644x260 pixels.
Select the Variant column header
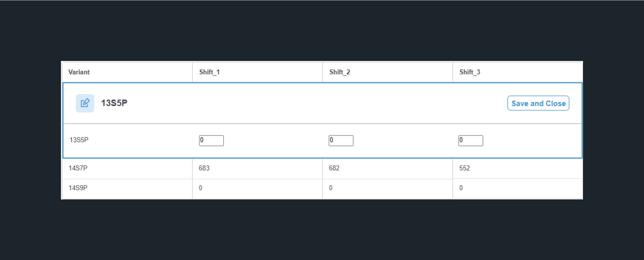click(127, 72)
